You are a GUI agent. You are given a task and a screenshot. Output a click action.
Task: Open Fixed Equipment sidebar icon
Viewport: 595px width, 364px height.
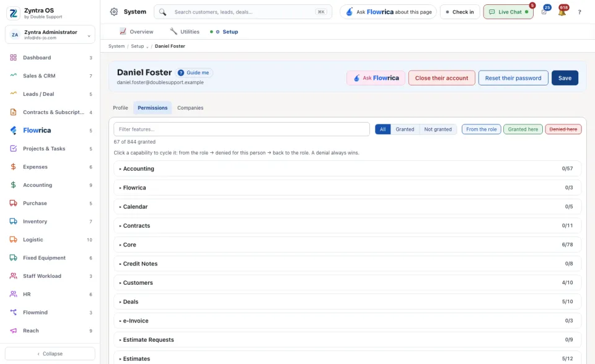tap(13, 258)
